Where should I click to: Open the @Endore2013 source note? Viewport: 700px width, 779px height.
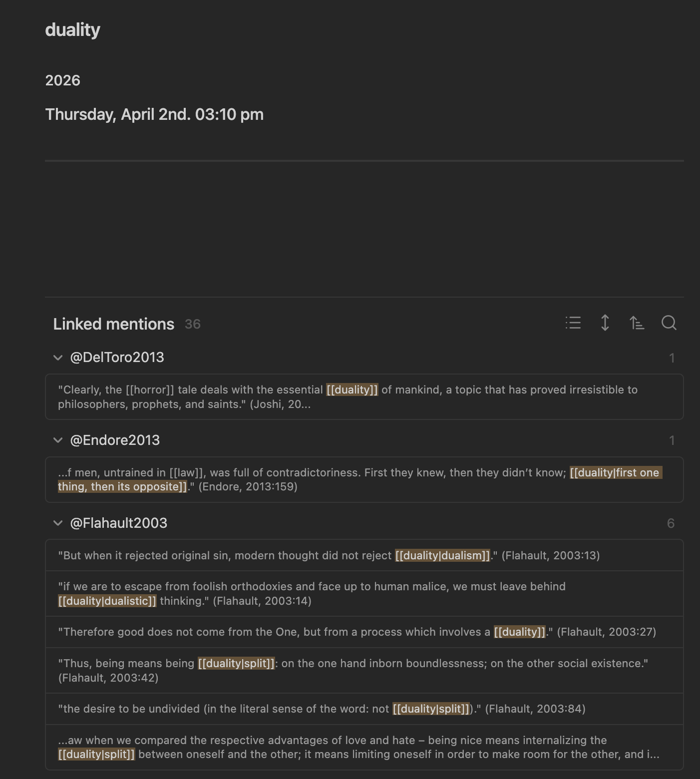coord(115,440)
